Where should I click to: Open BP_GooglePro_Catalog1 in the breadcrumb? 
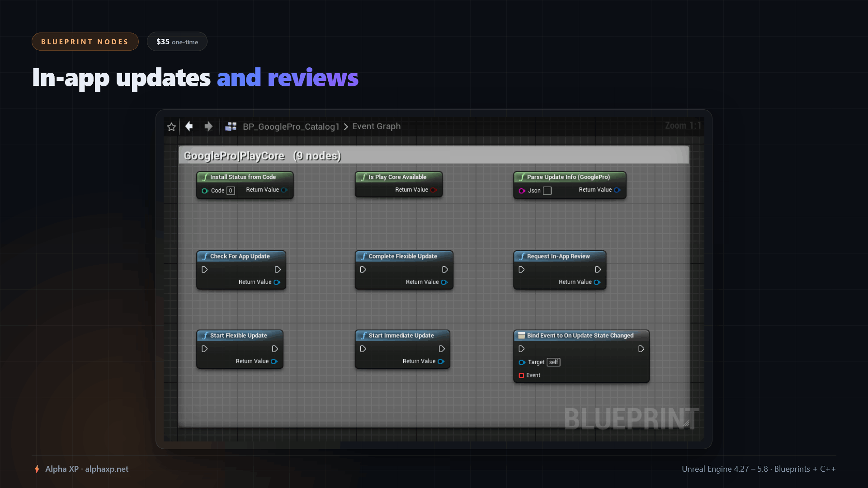[291, 127]
